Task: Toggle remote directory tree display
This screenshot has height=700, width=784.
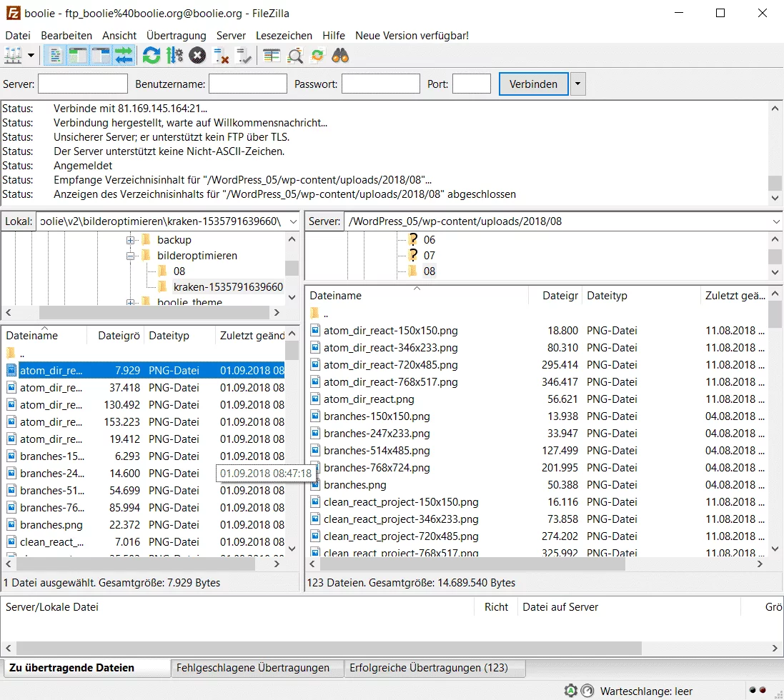Action: pos(101,56)
